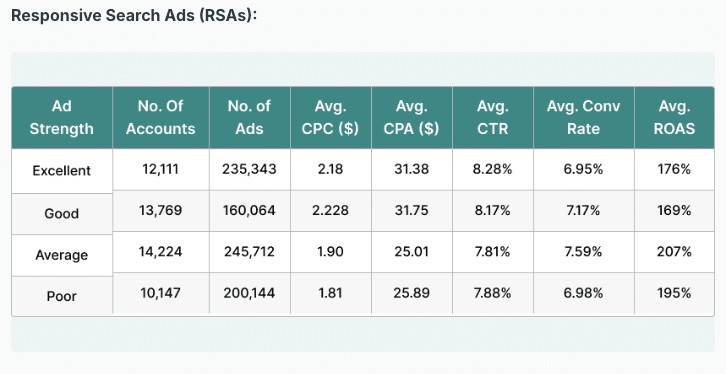Click the Responsive Search Ads (RSAs) heading
The image size is (726, 374).
click(x=134, y=15)
